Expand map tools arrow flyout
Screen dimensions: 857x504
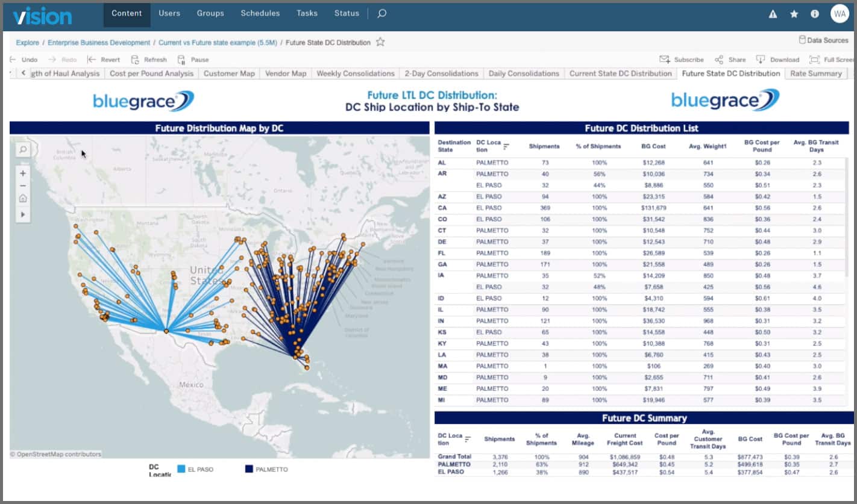click(23, 214)
